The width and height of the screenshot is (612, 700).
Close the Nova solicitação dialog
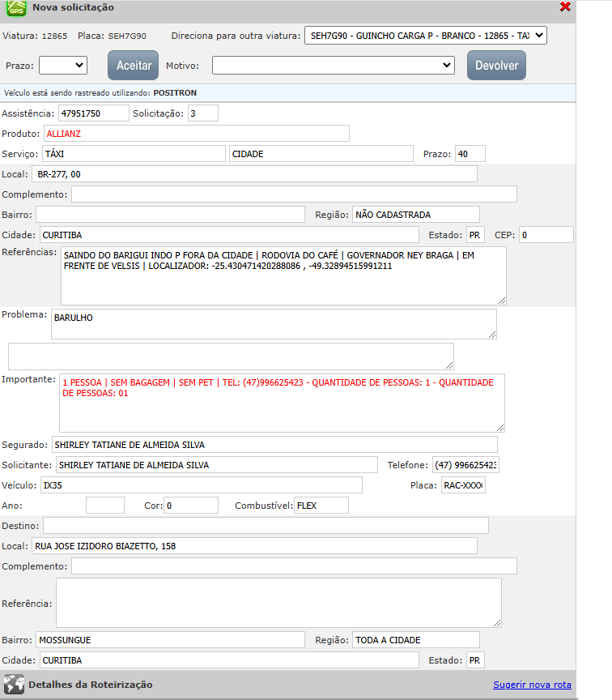tap(565, 6)
